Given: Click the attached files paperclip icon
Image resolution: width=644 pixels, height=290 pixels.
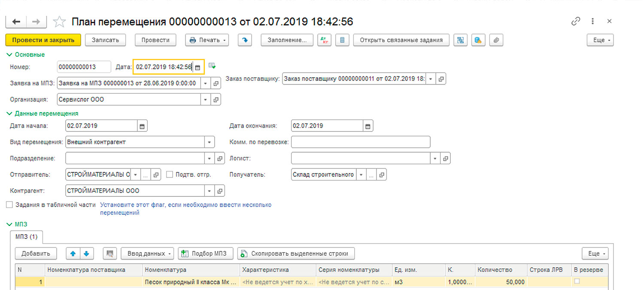Looking at the screenshot, I should click(496, 40).
